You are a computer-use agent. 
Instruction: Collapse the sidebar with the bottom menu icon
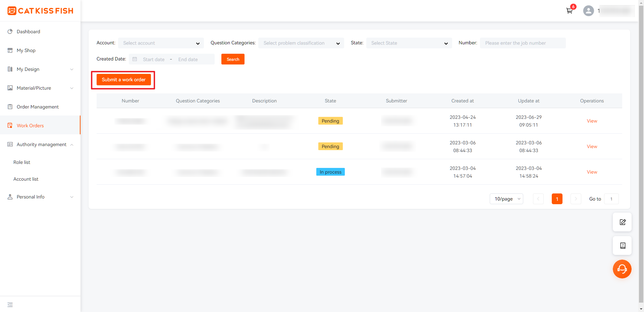[10, 305]
